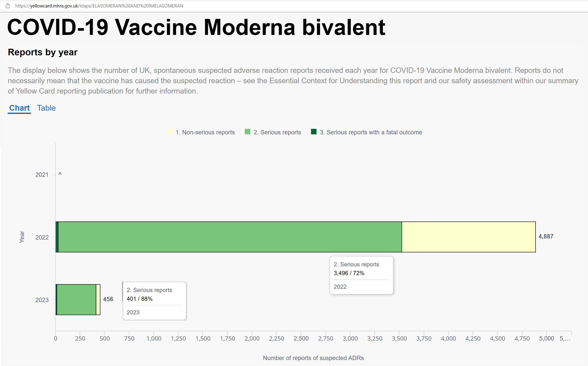Click the 2022 fatal outcome dark bar segment

(57, 237)
